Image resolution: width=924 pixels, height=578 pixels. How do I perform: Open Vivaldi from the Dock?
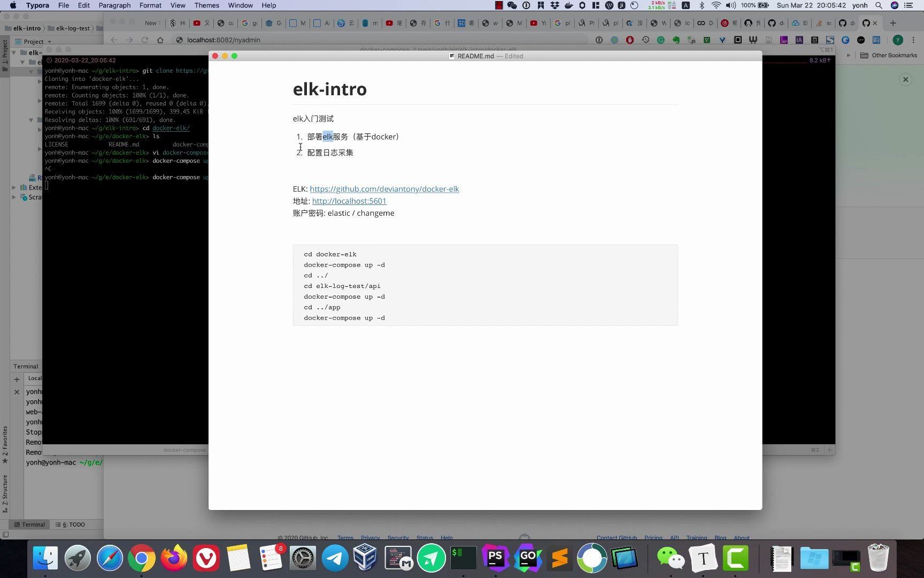coord(206,558)
